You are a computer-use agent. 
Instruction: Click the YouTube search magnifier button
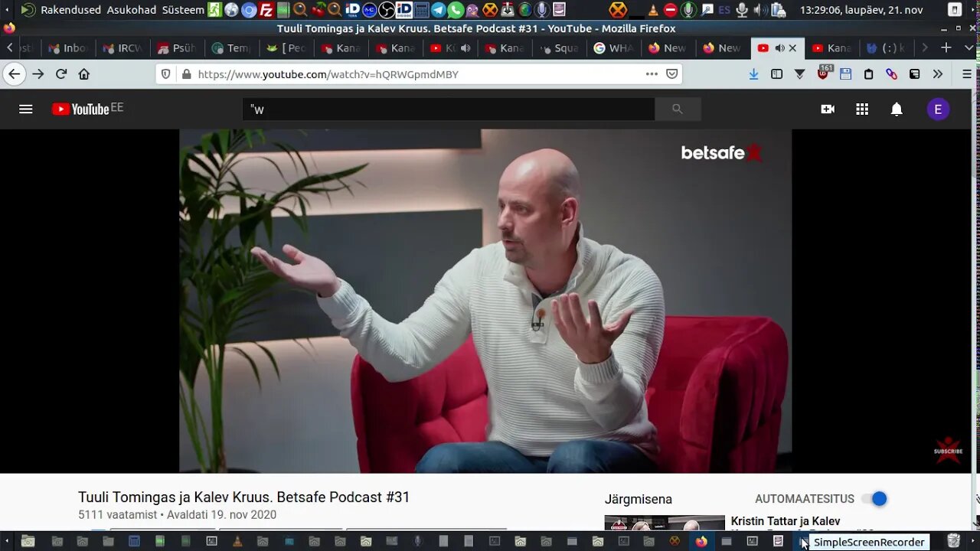pos(678,109)
